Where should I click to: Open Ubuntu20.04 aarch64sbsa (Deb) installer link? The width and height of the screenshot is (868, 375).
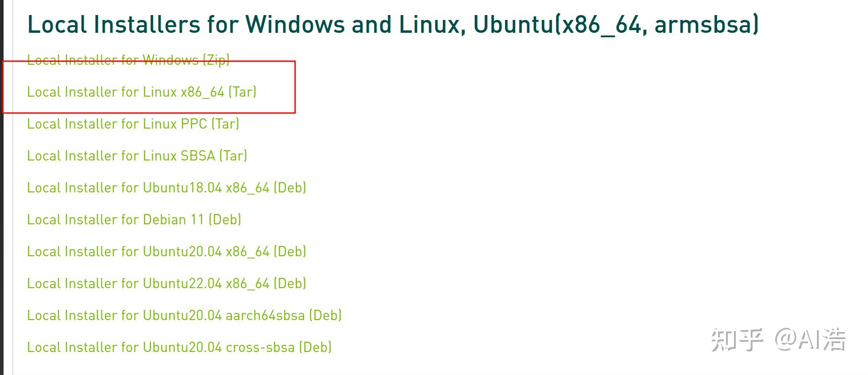[x=184, y=315]
